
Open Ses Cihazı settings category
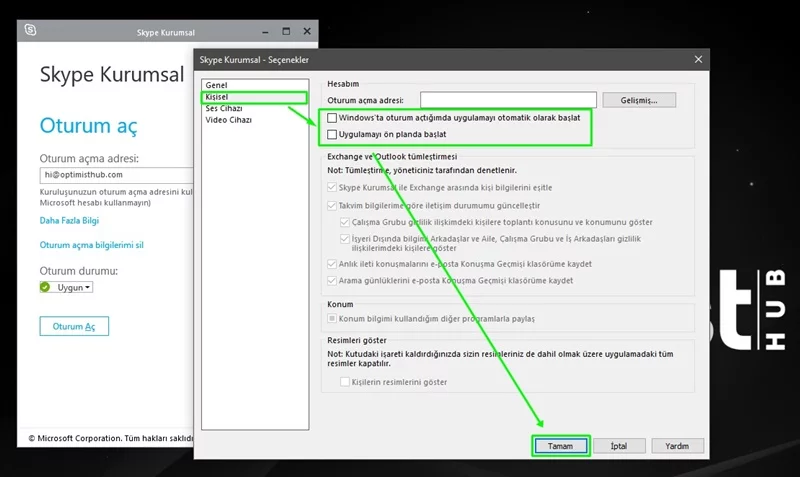224,108
